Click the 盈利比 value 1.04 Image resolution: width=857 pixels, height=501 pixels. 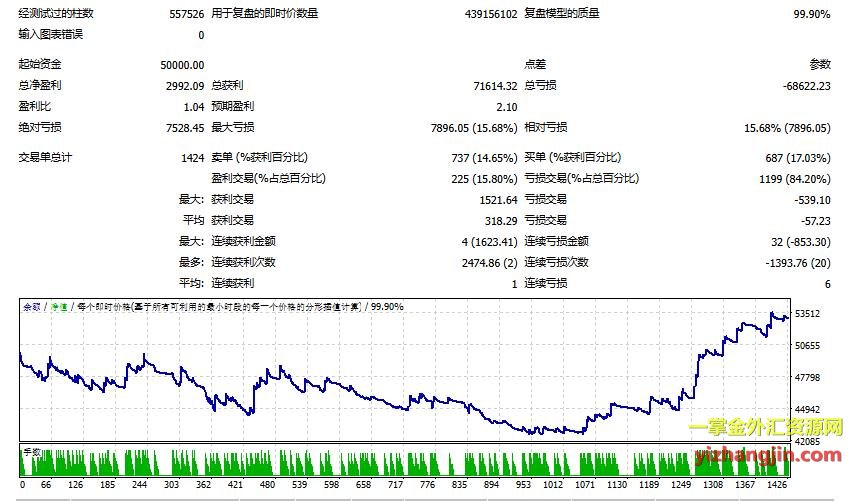point(194,107)
